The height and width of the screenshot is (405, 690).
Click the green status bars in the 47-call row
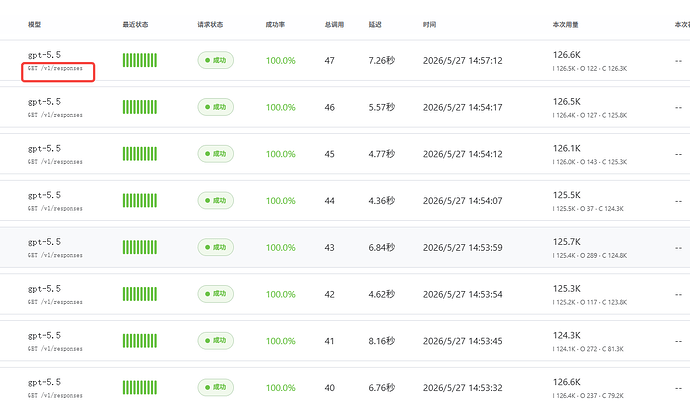tap(139, 60)
